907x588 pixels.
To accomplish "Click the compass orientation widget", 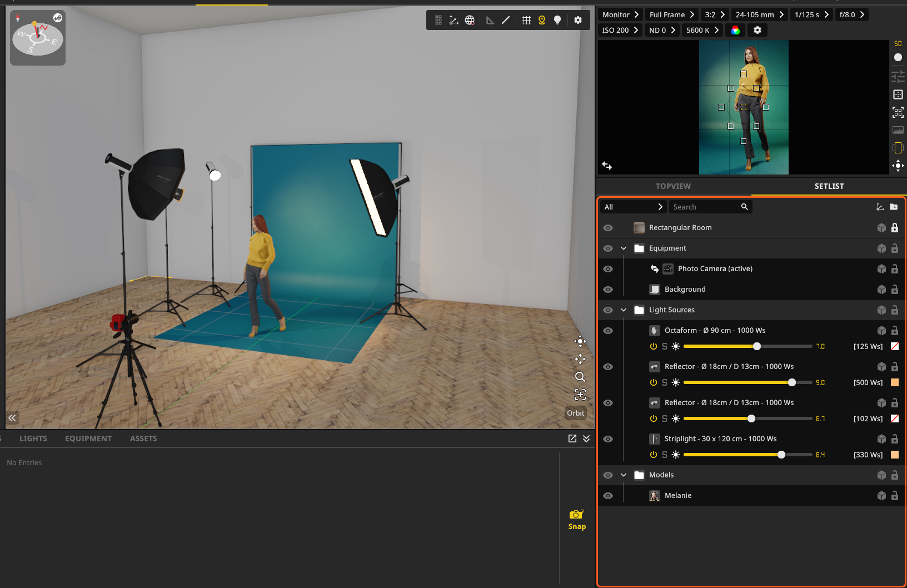I will (38, 38).
